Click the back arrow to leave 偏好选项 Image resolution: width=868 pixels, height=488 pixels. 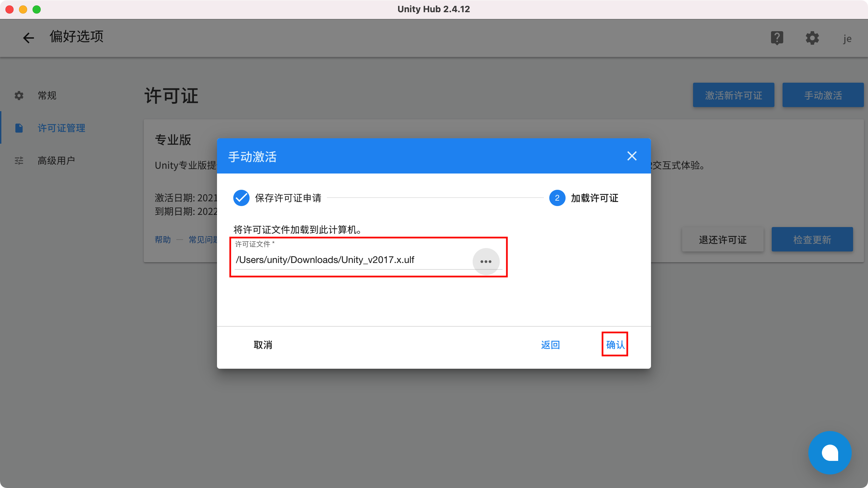point(28,38)
